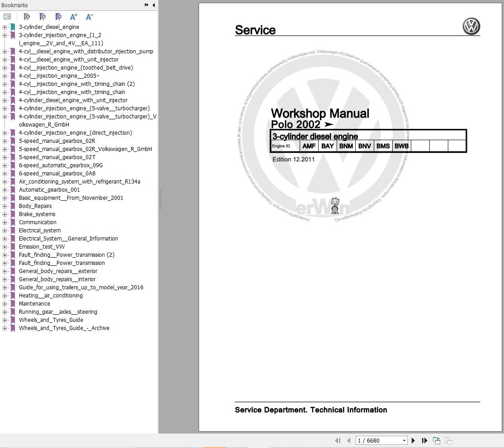Select Electrical_System__General_Information bookmark
This screenshot has width=504, height=448.
point(68,239)
